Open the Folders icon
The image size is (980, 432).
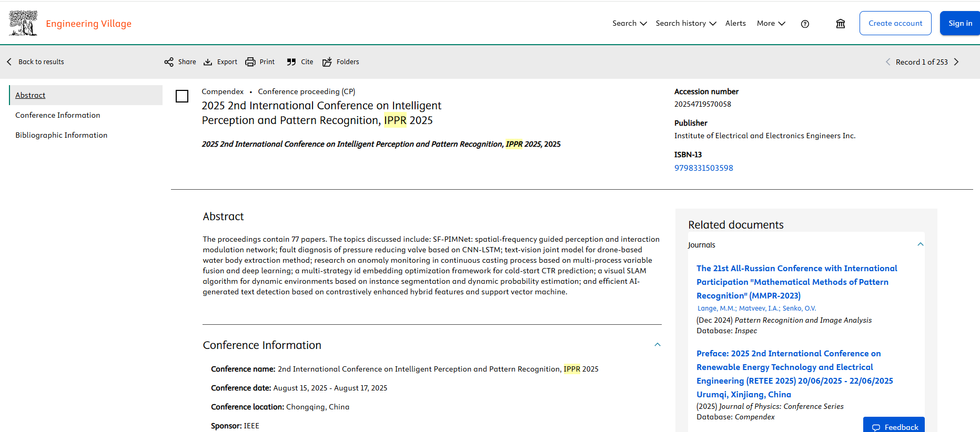[327, 62]
